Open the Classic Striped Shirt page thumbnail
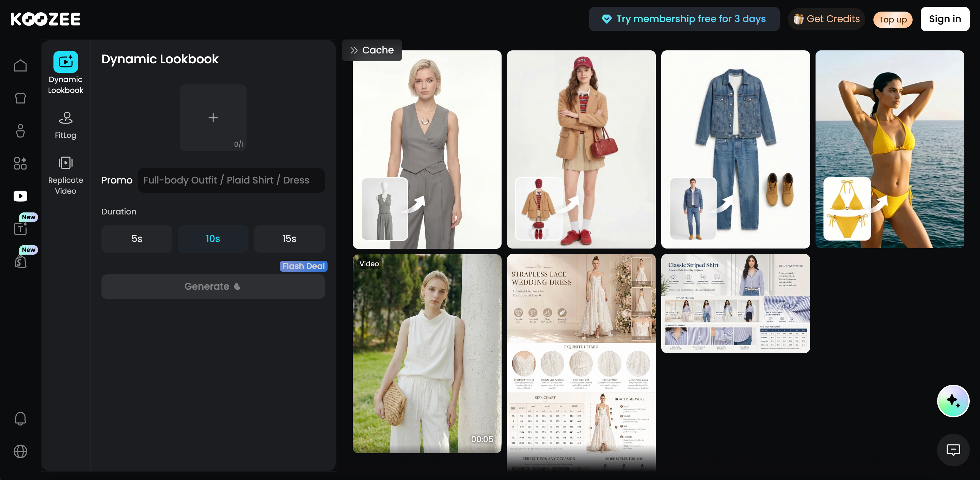 click(x=736, y=304)
